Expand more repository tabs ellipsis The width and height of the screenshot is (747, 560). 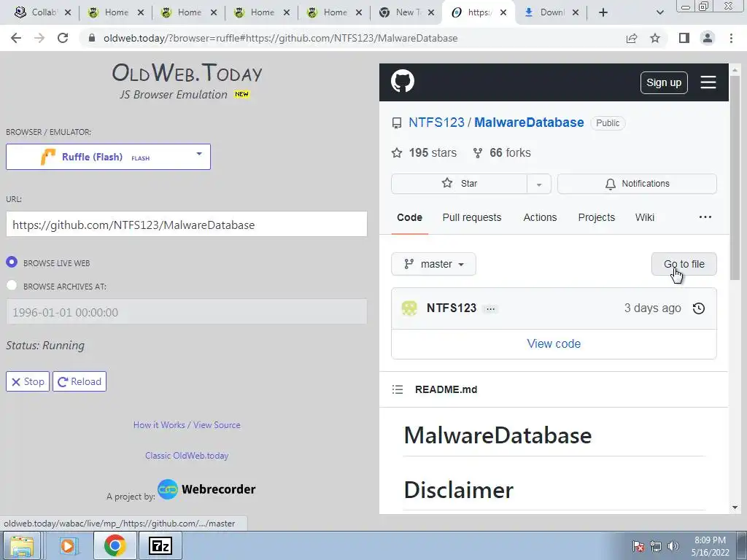pos(705,217)
